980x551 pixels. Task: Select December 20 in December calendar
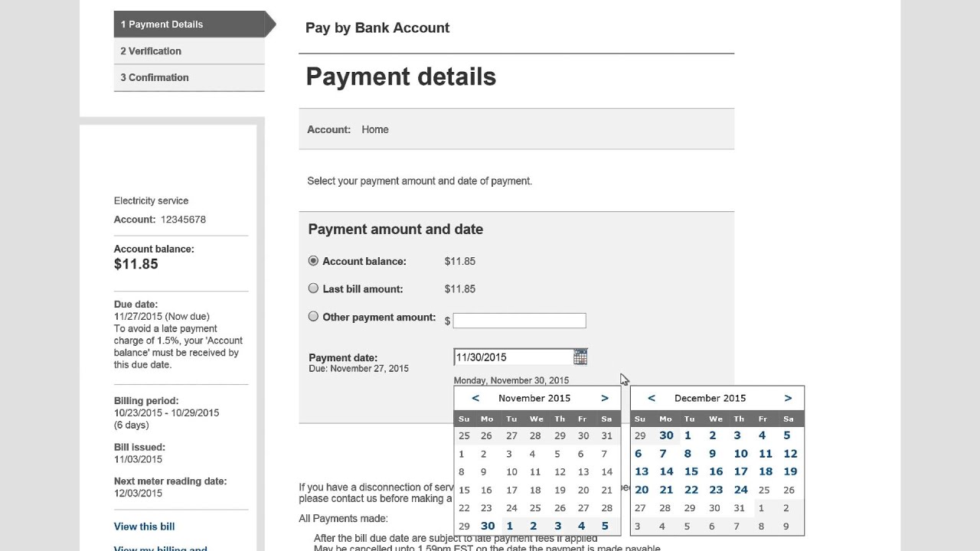(642, 490)
